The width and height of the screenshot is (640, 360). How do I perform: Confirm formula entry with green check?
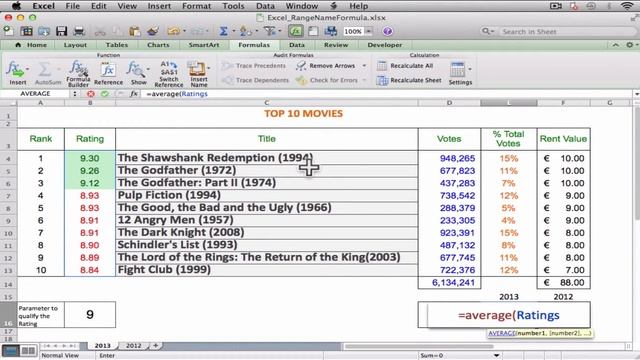pos(105,94)
